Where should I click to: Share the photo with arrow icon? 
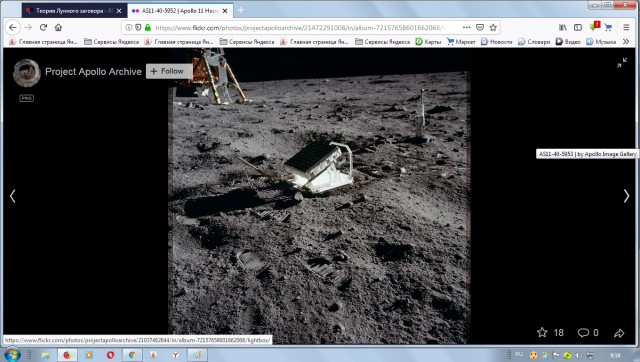tap(619, 333)
